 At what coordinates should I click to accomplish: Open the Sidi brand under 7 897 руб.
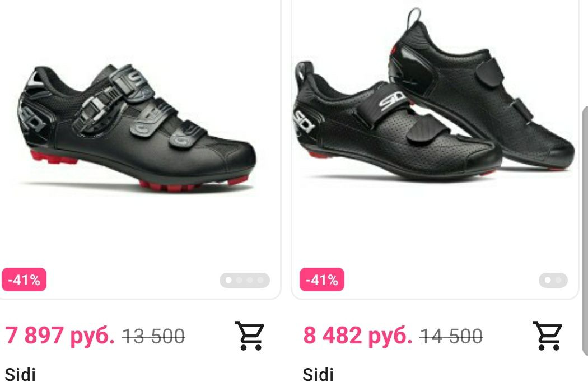(20, 374)
